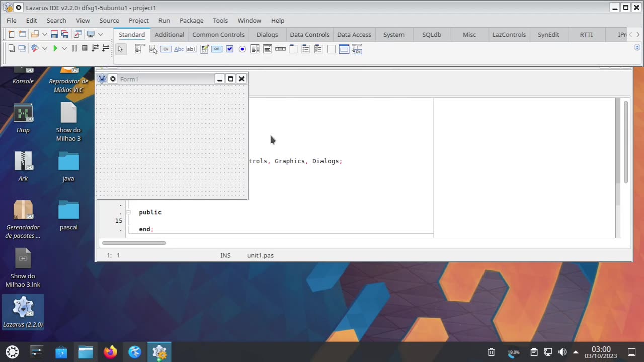Open the View Forms icon
The image size is (644, 362).
(22, 48)
